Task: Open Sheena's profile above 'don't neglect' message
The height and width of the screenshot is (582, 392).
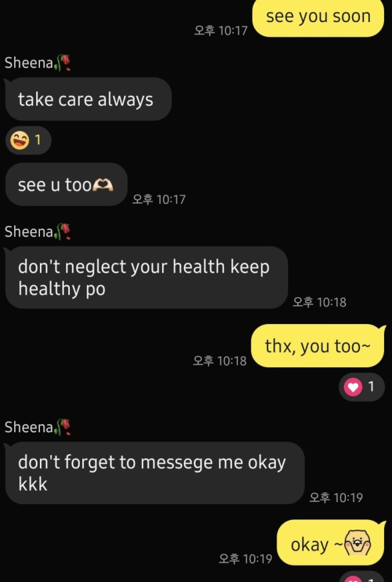Action: click(x=29, y=231)
